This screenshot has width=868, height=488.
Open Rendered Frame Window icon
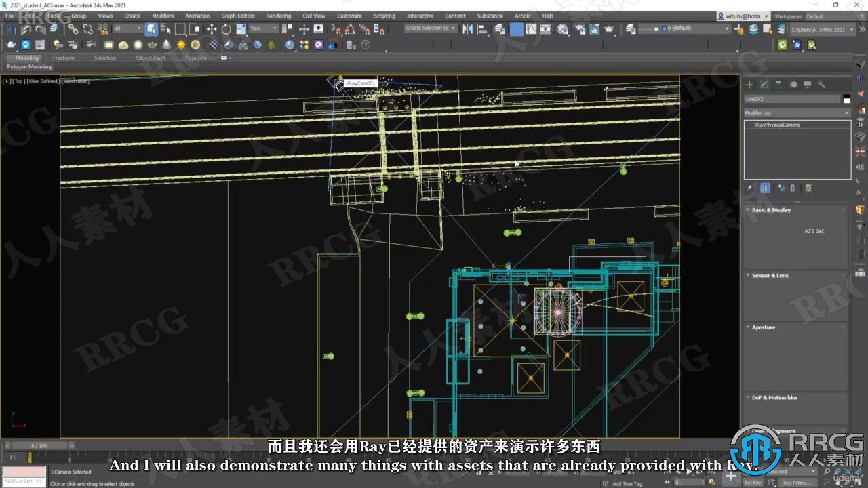click(595, 29)
